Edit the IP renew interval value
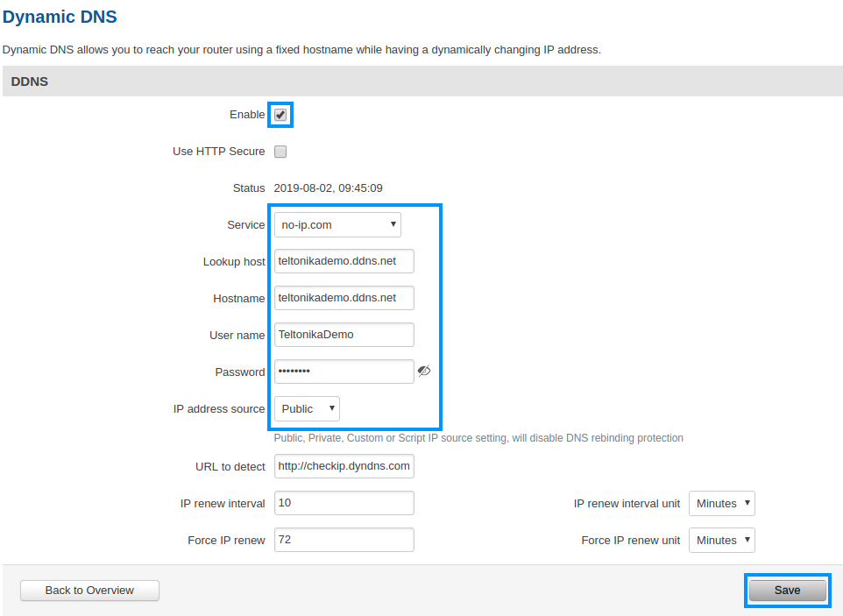The height and width of the screenshot is (616, 843). click(x=344, y=503)
